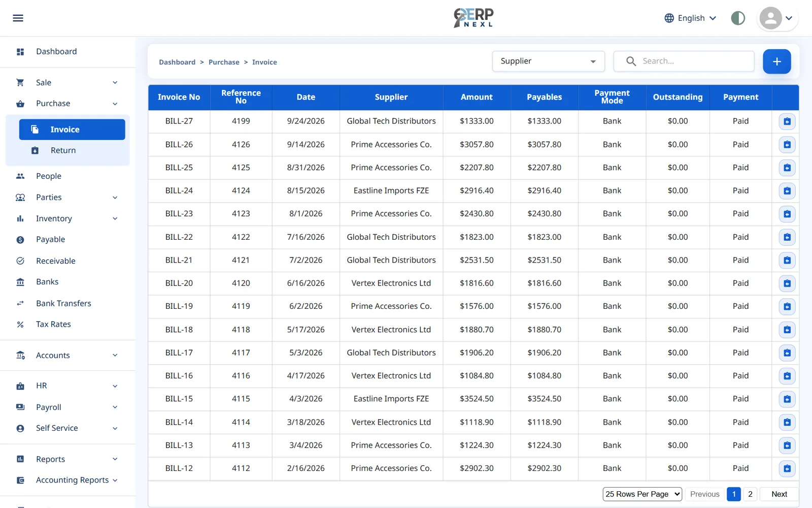812x508 pixels.
Task: Expand the Sale menu chevron
Action: 115,82
